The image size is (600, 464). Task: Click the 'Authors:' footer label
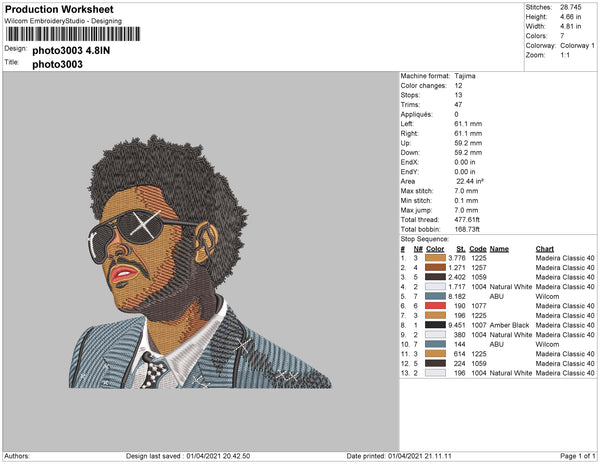tap(17, 456)
